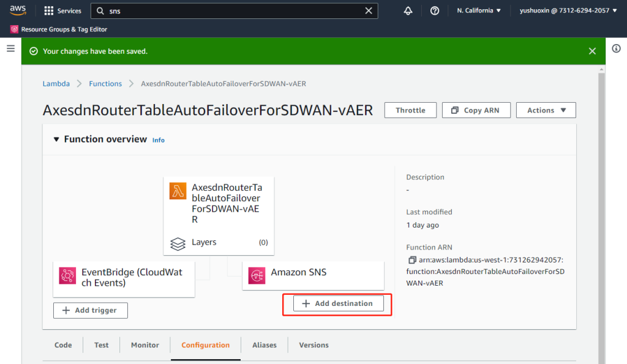Click in the sns search field
Viewport: 627px width, 364px height.
click(233, 11)
